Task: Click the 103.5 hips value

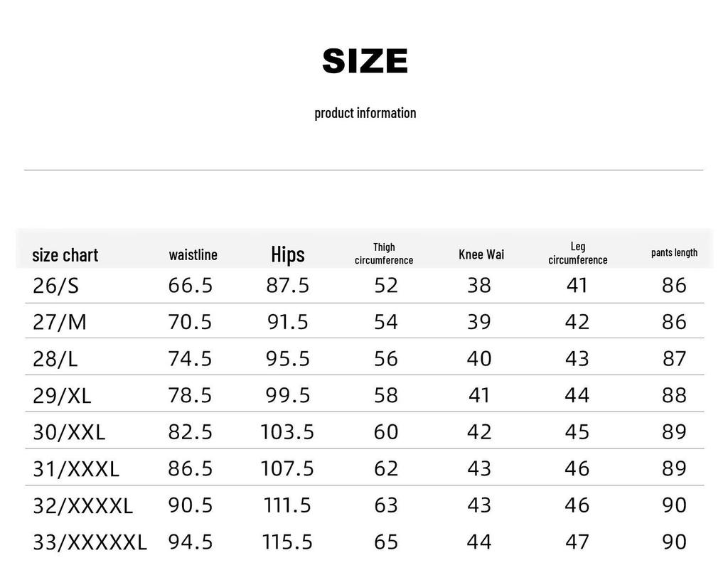Action: [x=287, y=432]
